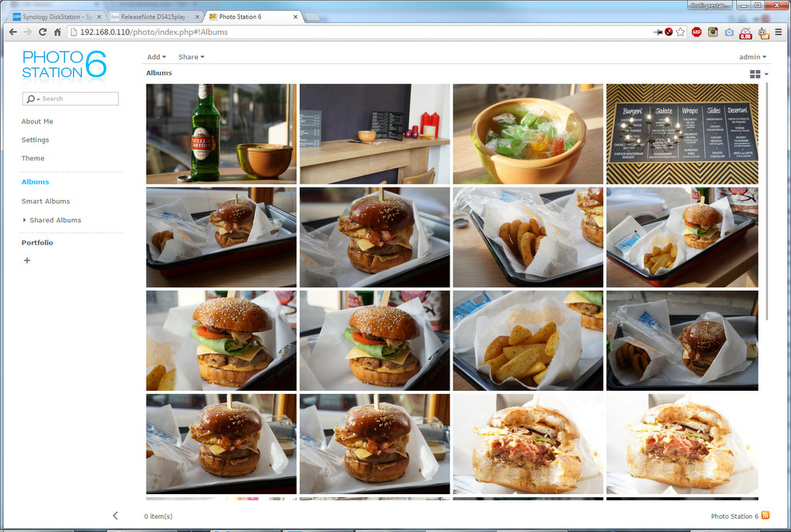Click the blue camera screenshot extension
This screenshot has width=791, height=532.
coord(729,32)
